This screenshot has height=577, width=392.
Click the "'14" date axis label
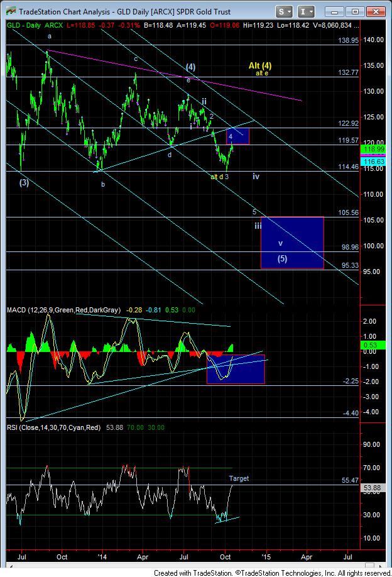click(x=102, y=557)
